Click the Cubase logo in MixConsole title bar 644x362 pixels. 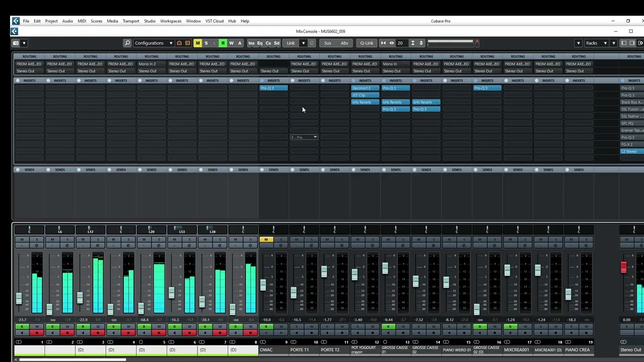[x=15, y=31]
